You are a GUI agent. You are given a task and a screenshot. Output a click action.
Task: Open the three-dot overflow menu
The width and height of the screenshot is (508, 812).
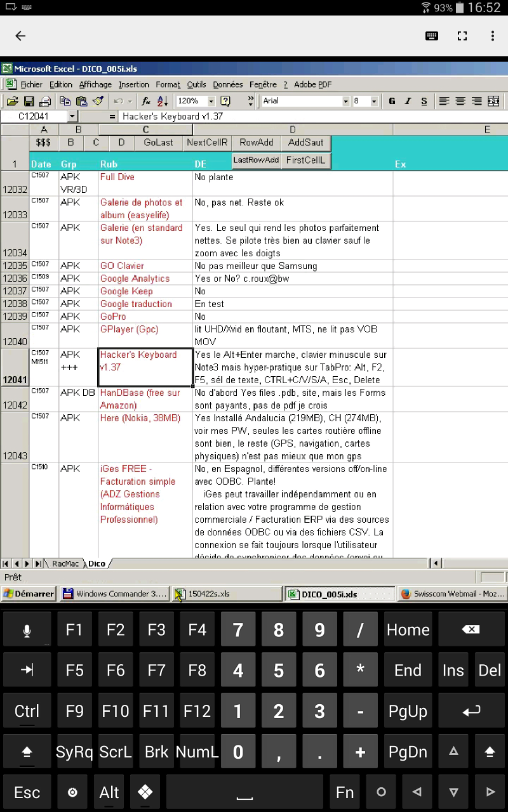coord(493,36)
